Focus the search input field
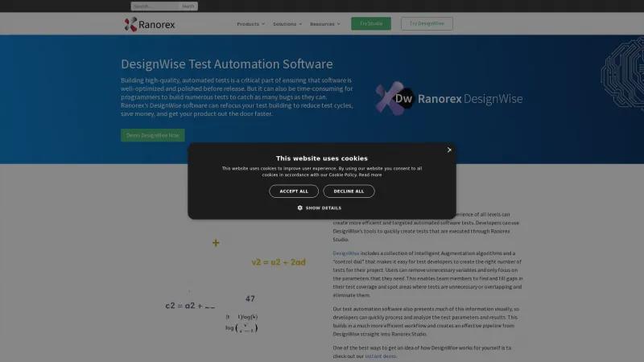 pos(155,6)
